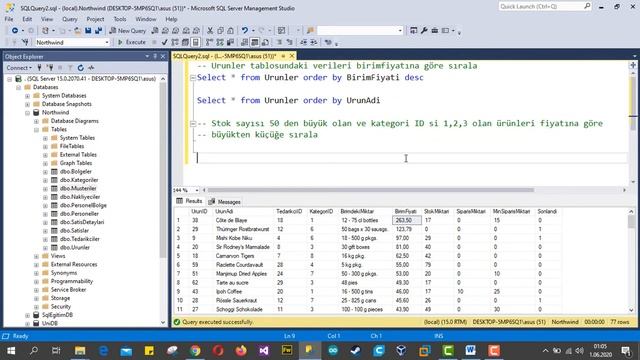Expand Database Snapshots node
This screenshot has width=640, height=360.
27,104
